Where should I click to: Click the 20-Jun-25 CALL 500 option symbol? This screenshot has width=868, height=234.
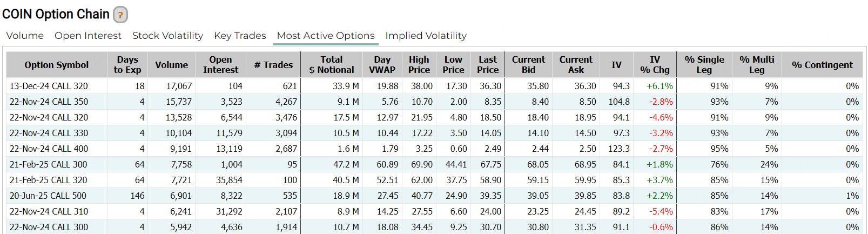(48, 196)
